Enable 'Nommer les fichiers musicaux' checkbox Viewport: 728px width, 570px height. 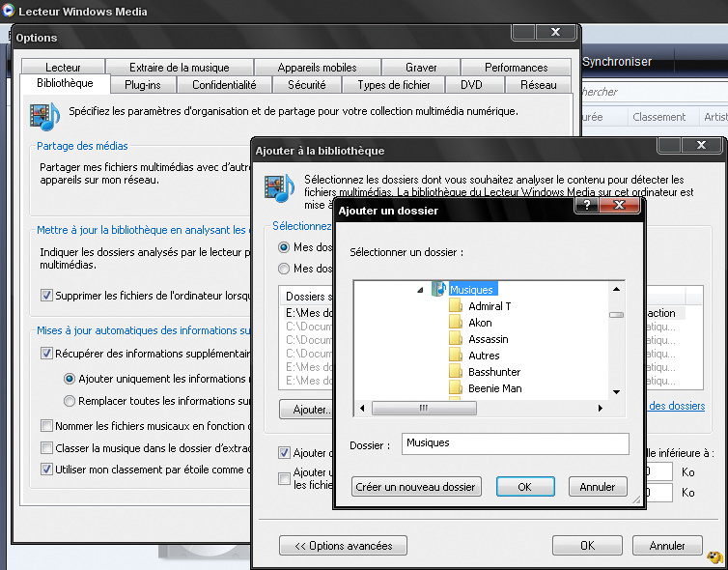(46, 425)
